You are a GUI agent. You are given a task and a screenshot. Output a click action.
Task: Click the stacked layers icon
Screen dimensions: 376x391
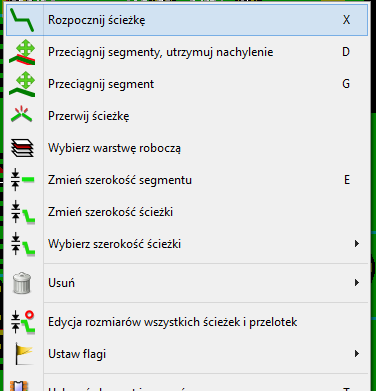22,148
